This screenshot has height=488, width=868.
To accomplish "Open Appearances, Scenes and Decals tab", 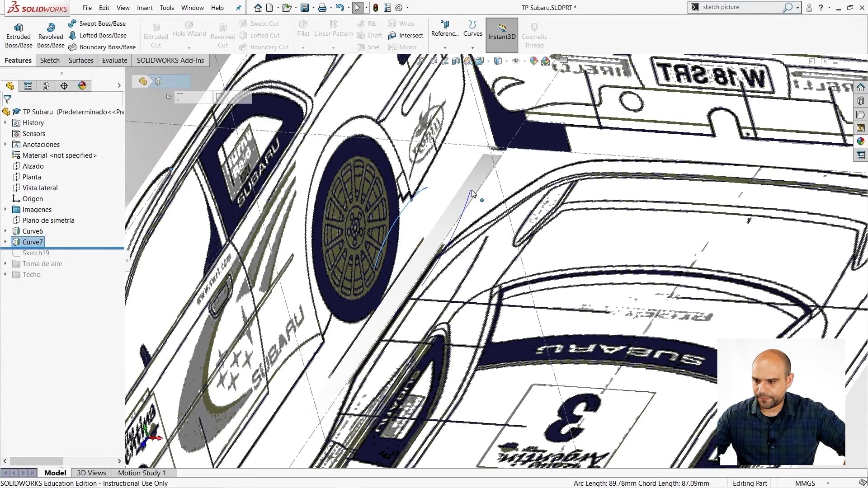I will (x=861, y=142).
